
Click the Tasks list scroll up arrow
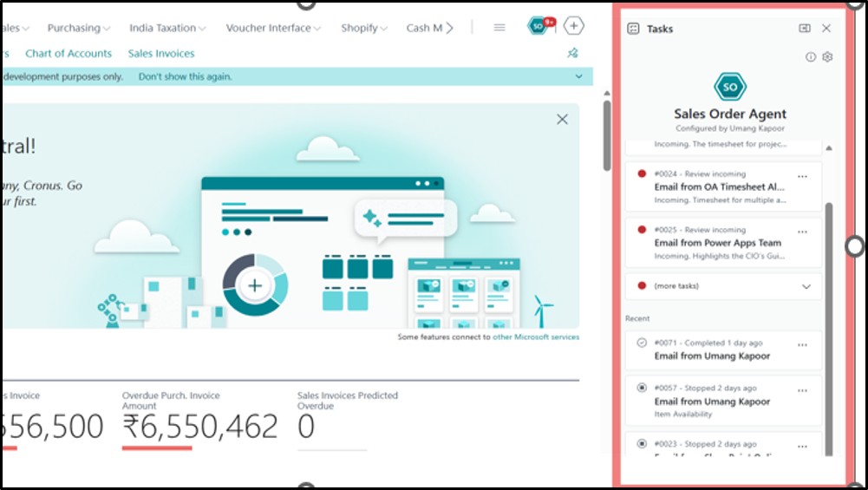828,147
